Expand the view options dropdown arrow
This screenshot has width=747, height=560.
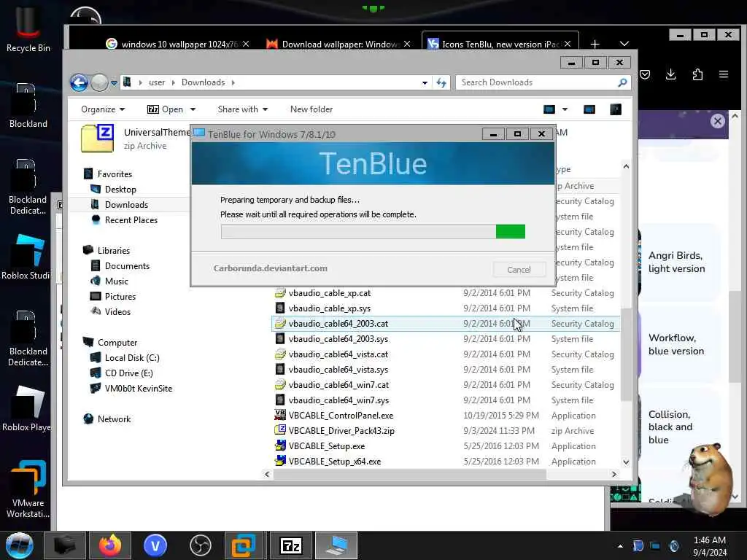point(565,109)
